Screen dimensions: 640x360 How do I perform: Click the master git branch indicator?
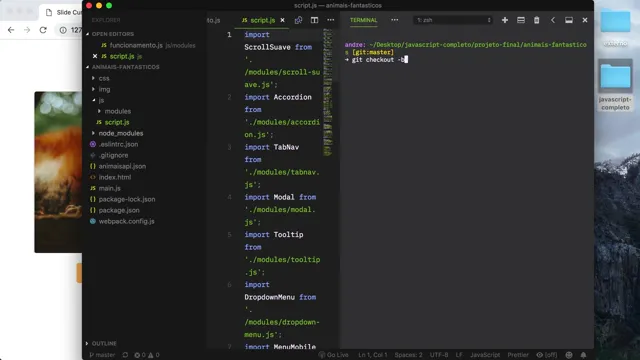click(102, 355)
